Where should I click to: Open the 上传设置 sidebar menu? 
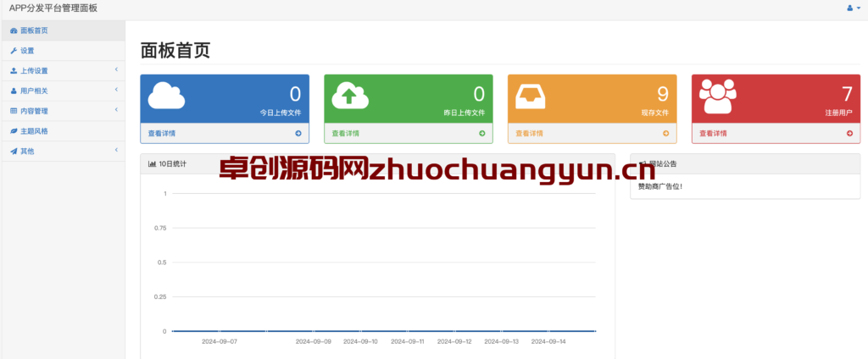click(x=63, y=71)
